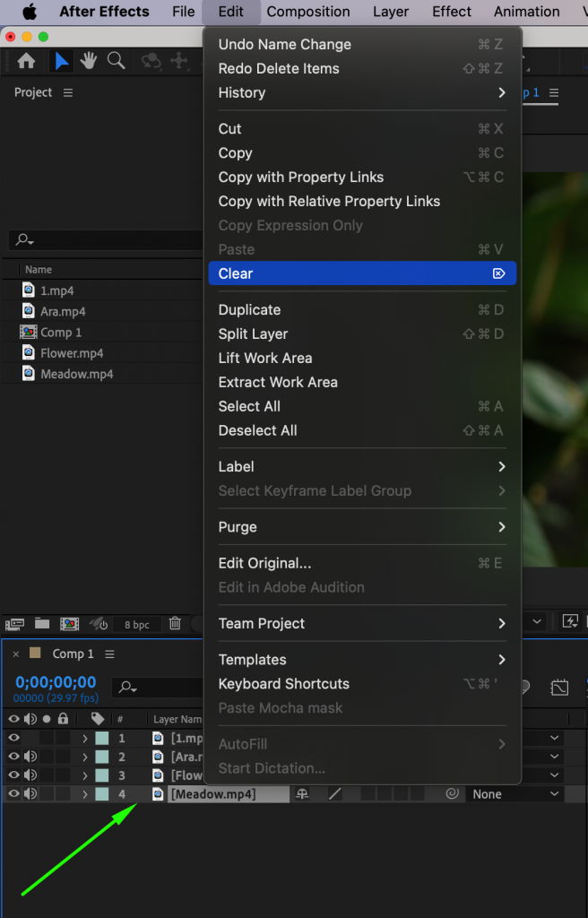Open the Composition menu
The height and width of the screenshot is (918, 588).
coord(308,12)
